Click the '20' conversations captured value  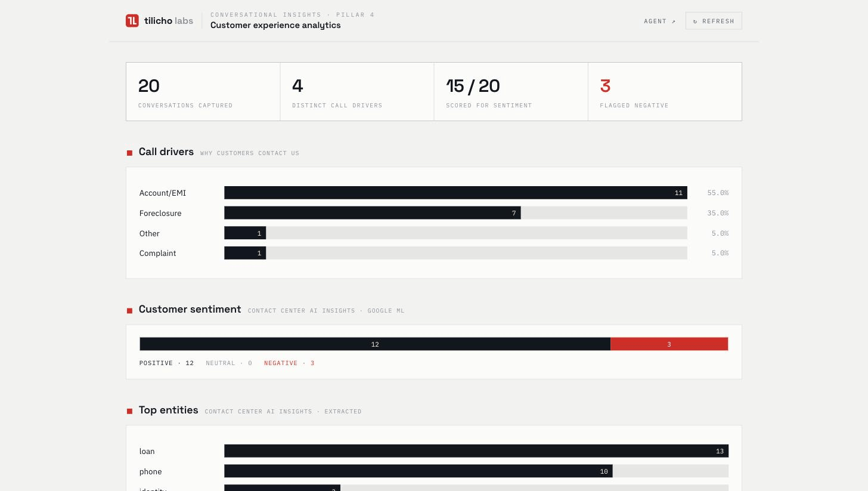pyautogui.click(x=149, y=86)
